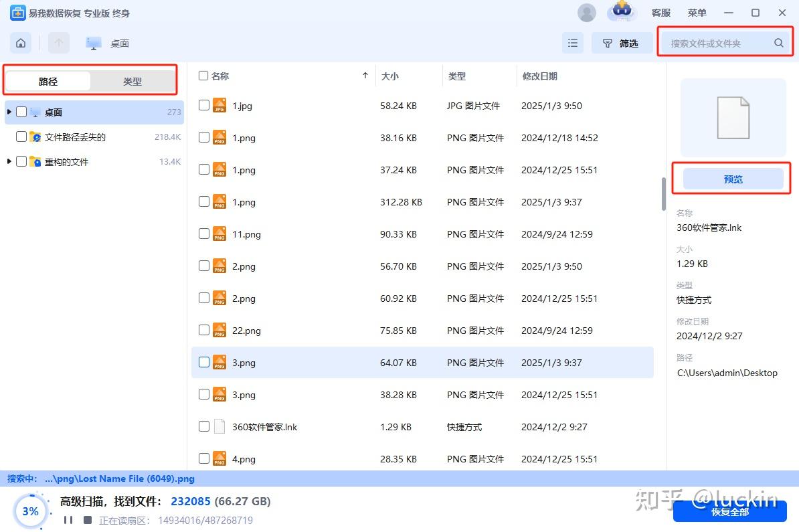This screenshot has width=799, height=532.
Task: Check the select-all 名称 checkbox
Action: [x=203, y=76]
